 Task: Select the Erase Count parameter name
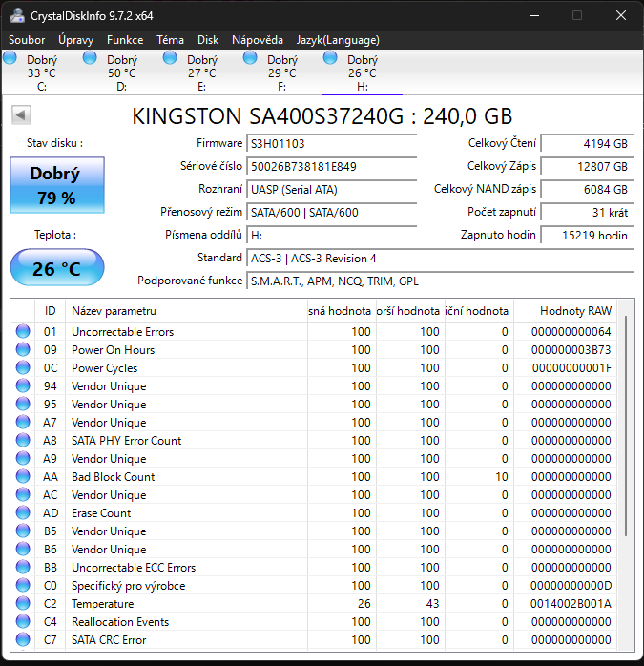101,513
